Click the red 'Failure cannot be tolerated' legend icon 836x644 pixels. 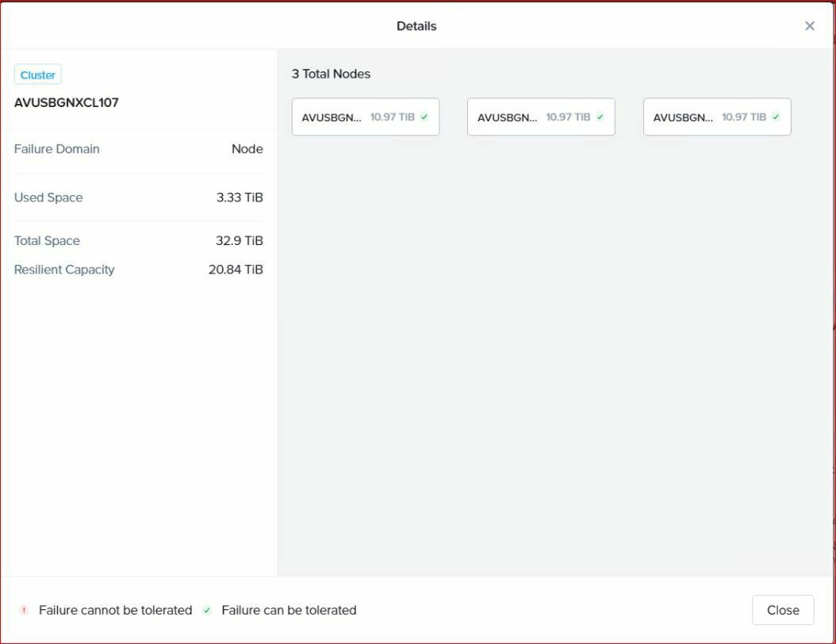click(24, 610)
